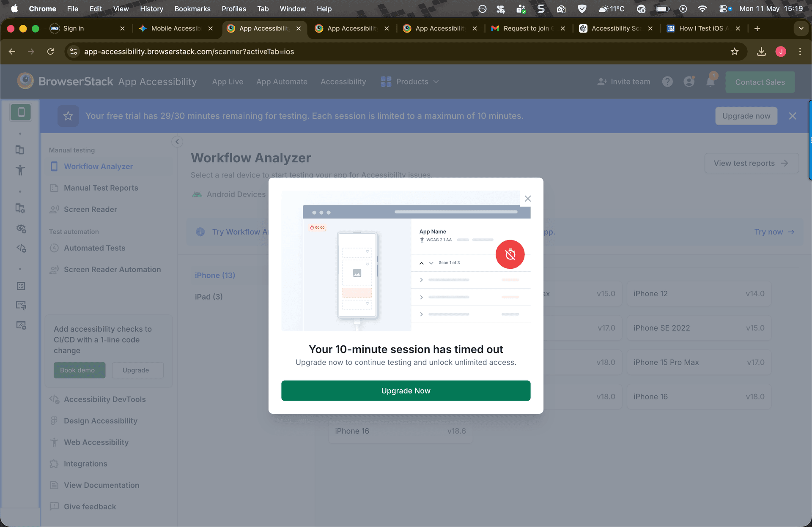Open the App Live product link
Image resolution: width=812 pixels, height=527 pixels.
(x=228, y=82)
